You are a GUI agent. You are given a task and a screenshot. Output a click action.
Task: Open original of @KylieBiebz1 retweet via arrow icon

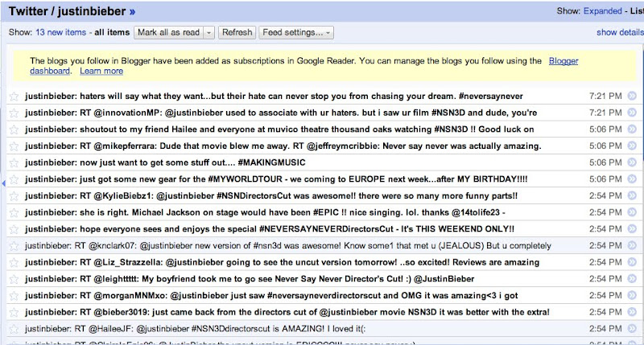(x=632, y=195)
